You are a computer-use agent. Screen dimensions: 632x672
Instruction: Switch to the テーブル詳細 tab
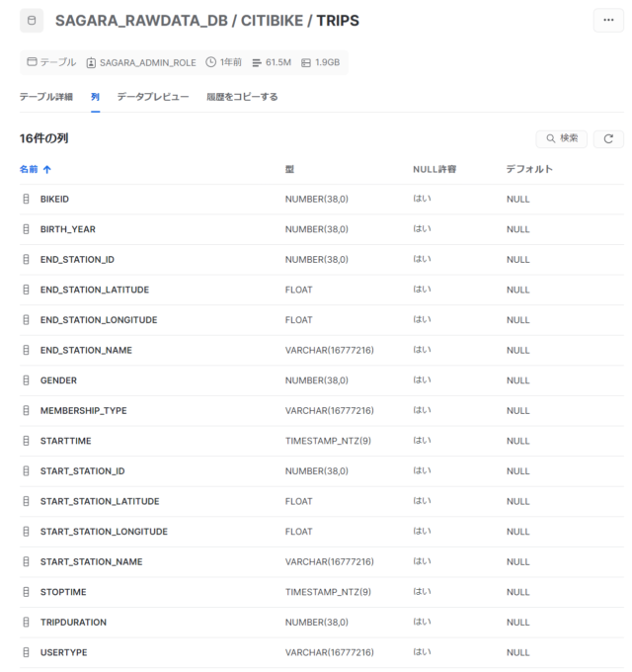45,97
